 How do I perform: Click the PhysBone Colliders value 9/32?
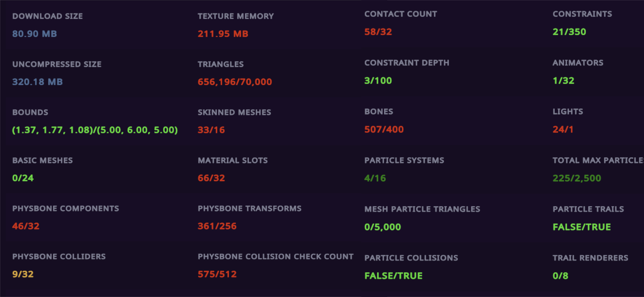(23, 274)
